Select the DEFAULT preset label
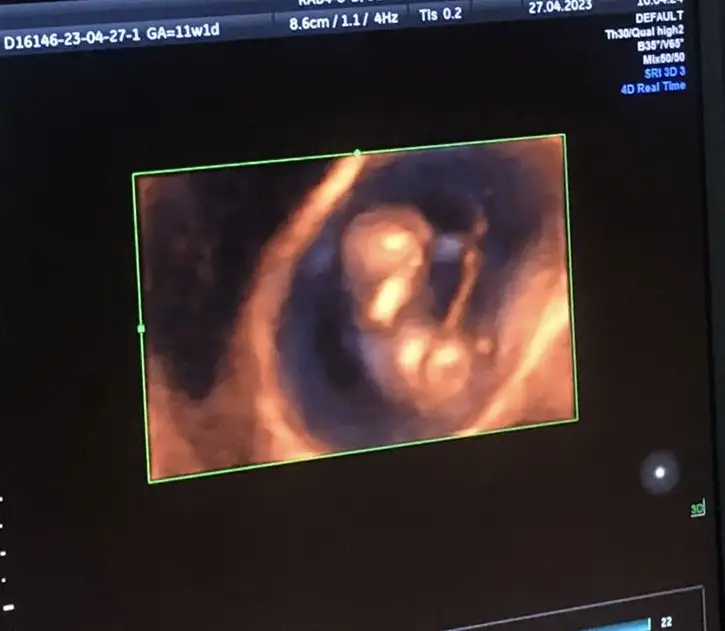The width and height of the screenshot is (725, 631). [660, 18]
